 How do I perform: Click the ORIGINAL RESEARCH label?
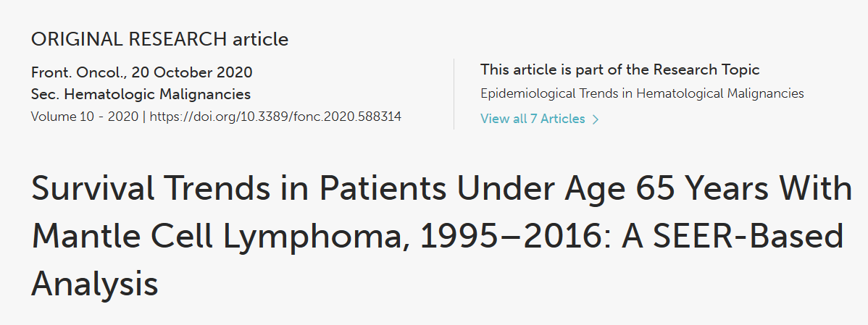click(129, 39)
